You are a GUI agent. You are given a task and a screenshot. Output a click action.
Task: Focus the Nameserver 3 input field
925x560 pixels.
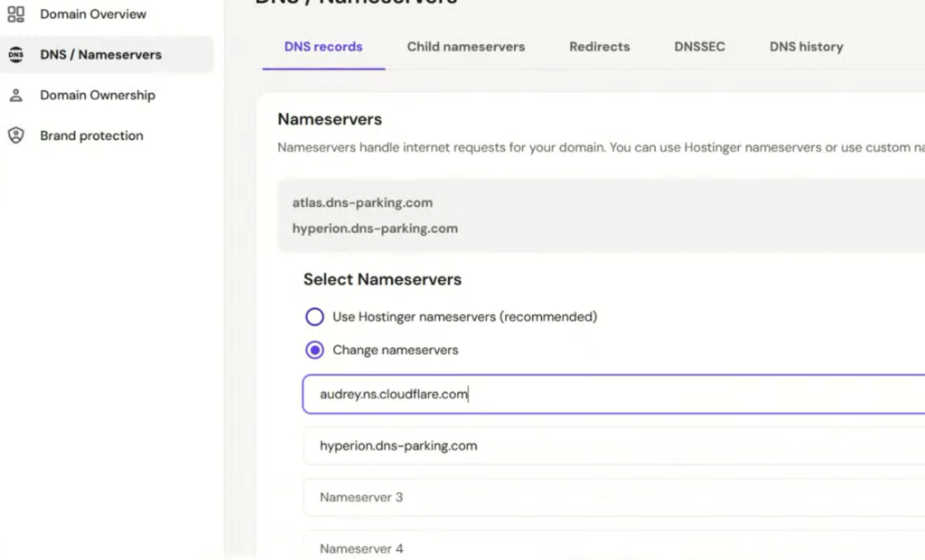pos(613,498)
